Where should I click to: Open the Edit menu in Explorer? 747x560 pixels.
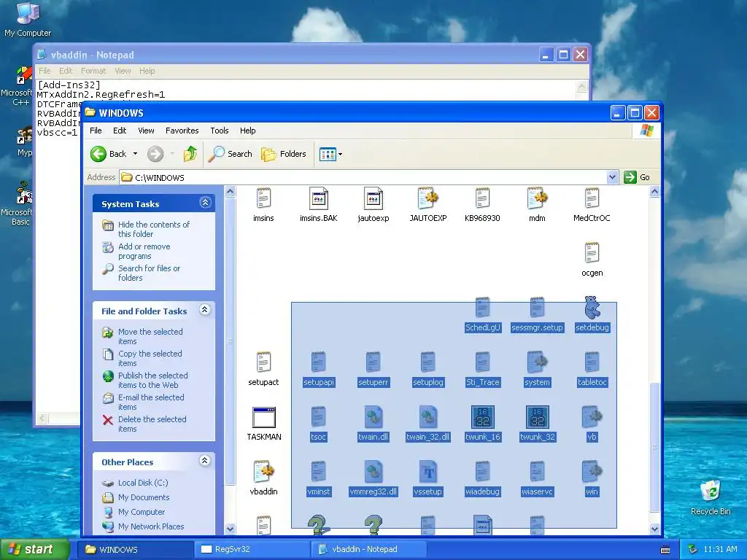click(120, 131)
